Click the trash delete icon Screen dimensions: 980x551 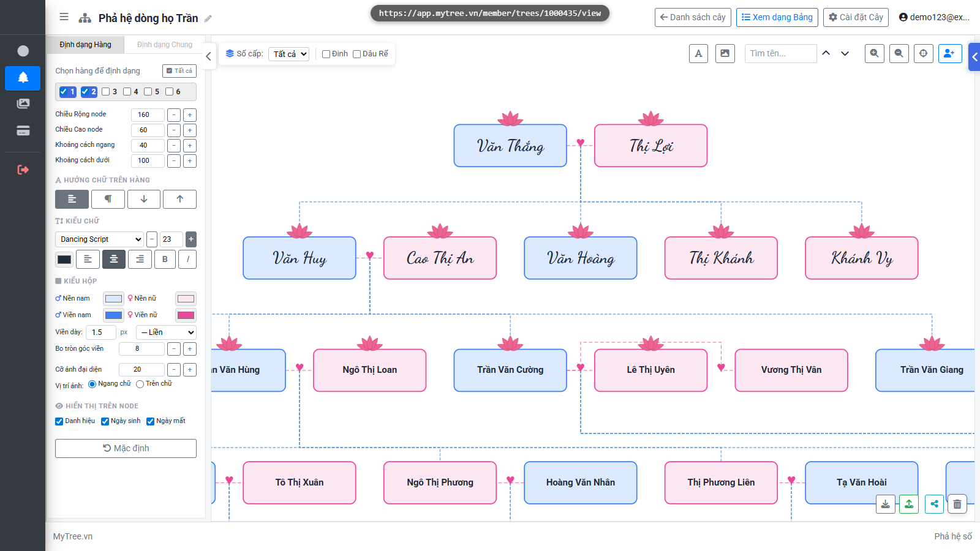[x=957, y=504]
